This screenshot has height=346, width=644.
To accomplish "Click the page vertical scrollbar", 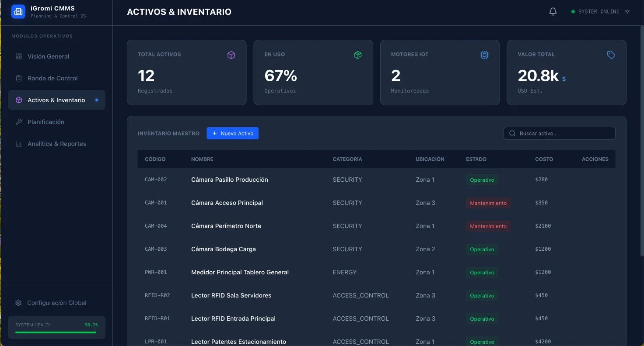I will [641, 140].
